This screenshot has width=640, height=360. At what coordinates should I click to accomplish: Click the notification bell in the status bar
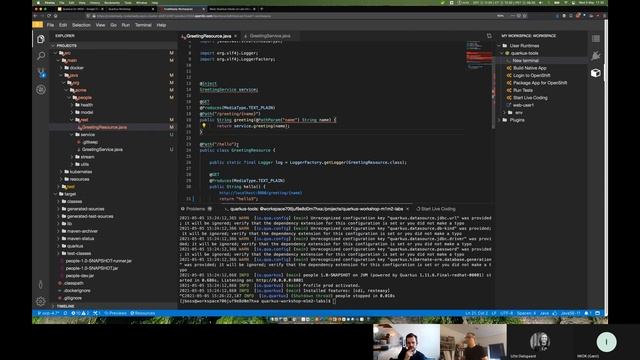tap(587, 313)
